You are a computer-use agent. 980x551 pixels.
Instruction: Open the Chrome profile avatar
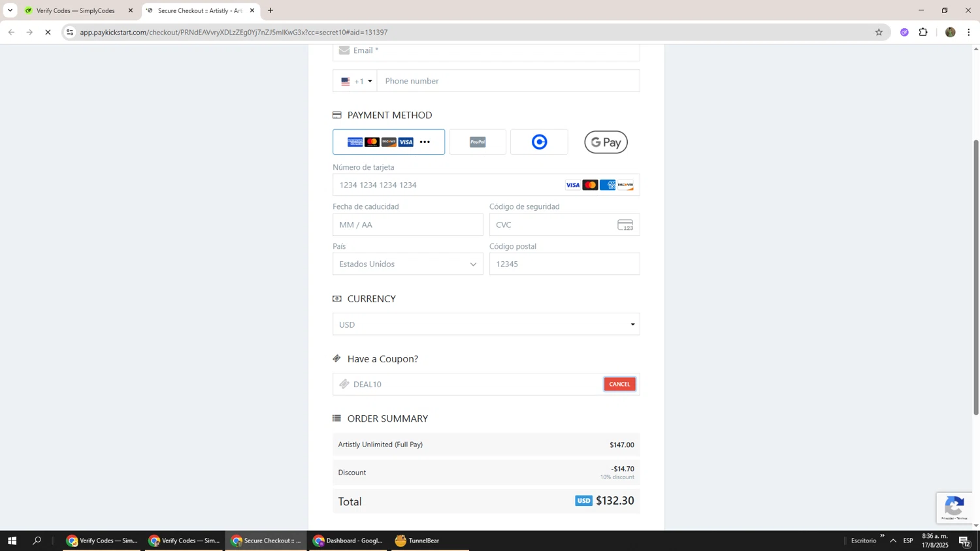950,32
